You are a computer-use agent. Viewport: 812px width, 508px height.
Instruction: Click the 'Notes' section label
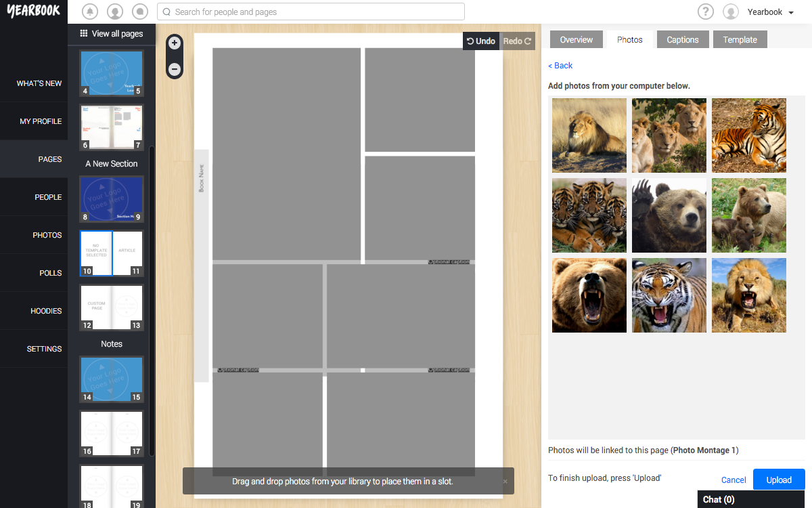112,344
